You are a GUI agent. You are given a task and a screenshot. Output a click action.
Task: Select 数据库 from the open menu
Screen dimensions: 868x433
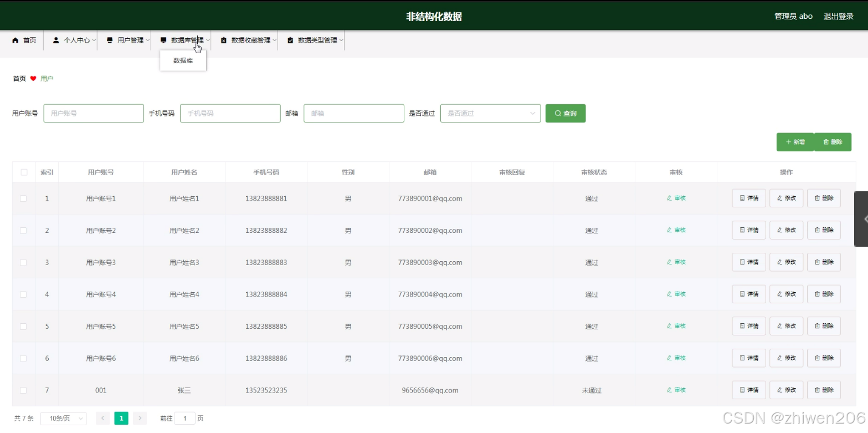(x=183, y=60)
